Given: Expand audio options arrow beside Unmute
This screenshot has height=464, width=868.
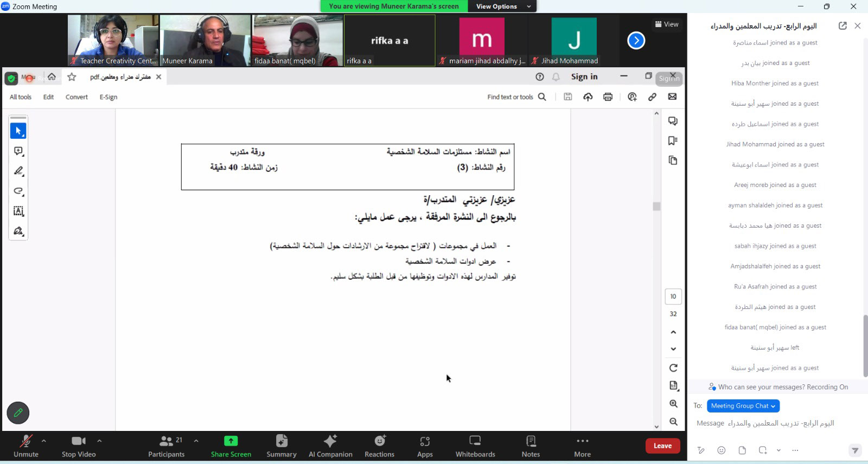Looking at the screenshot, I should click(x=44, y=441).
